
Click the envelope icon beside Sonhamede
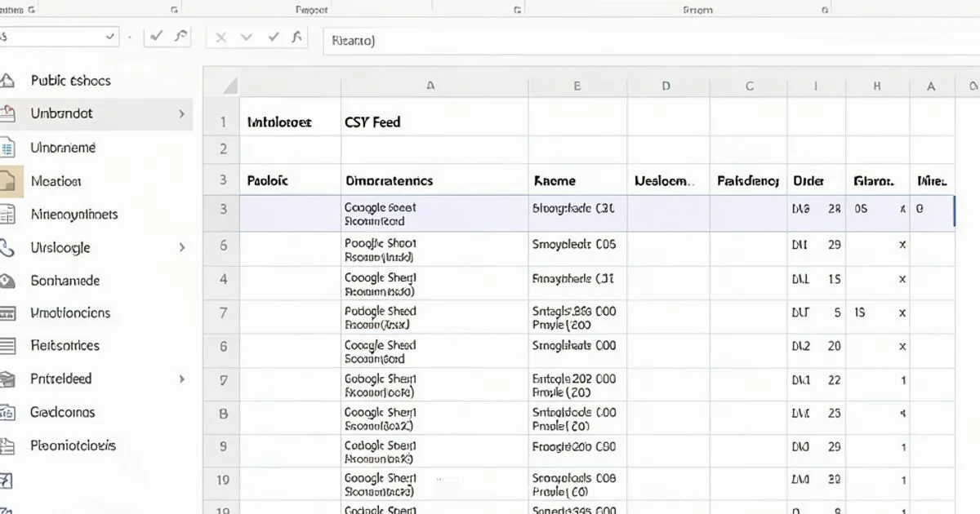pyautogui.click(x=11, y=280)
